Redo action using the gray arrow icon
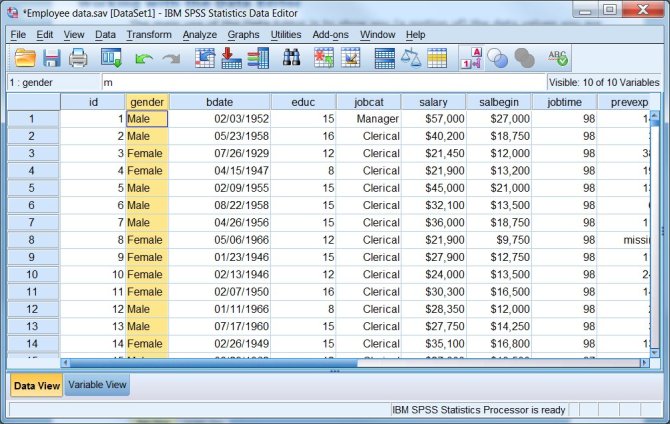This screenshot has width=670, height=424. pyautogui.click(x=171, y=59)
